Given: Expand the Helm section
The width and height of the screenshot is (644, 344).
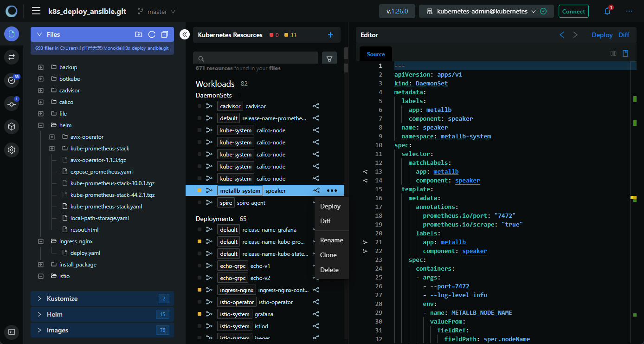Looking at the screenshot, I should coord(102,314).
